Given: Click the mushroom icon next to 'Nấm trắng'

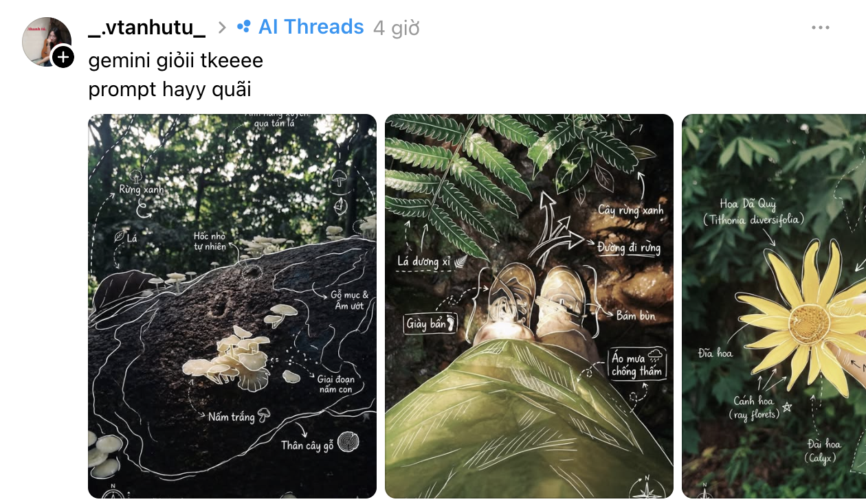Looking at the screenshot, I should pyautogui.click(x=263, y=415).
